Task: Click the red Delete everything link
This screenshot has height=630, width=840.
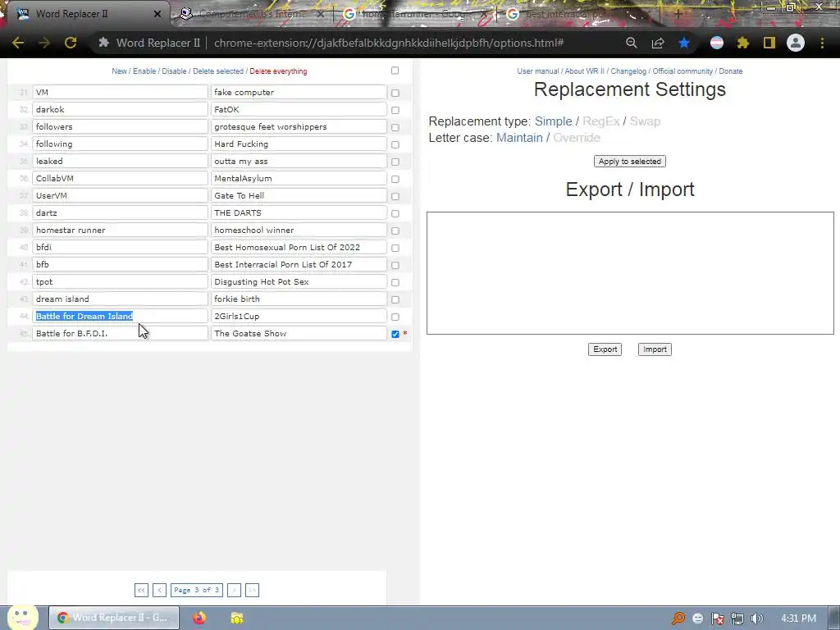Action: 278,71
